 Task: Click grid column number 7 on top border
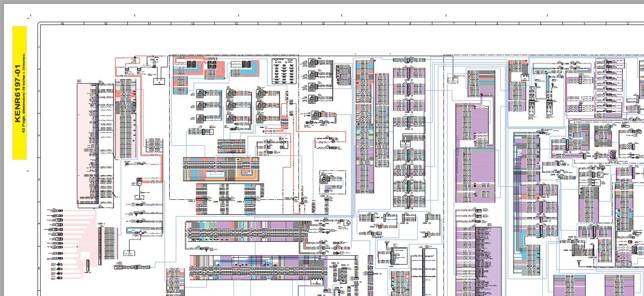pos(453,24)
